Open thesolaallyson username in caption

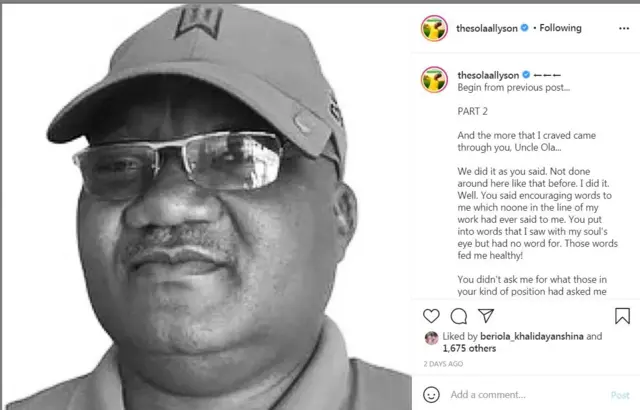488,75
